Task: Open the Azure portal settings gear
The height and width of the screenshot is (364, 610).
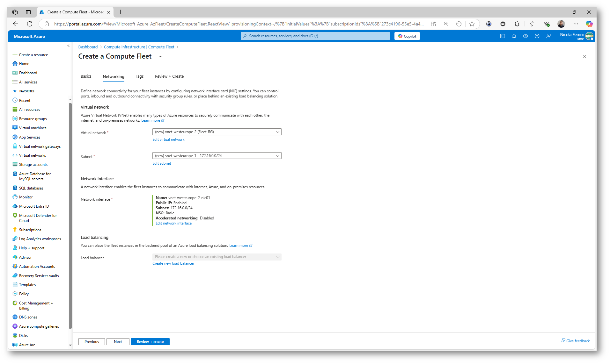Action: pyautogui.click(x=525, y=36)
